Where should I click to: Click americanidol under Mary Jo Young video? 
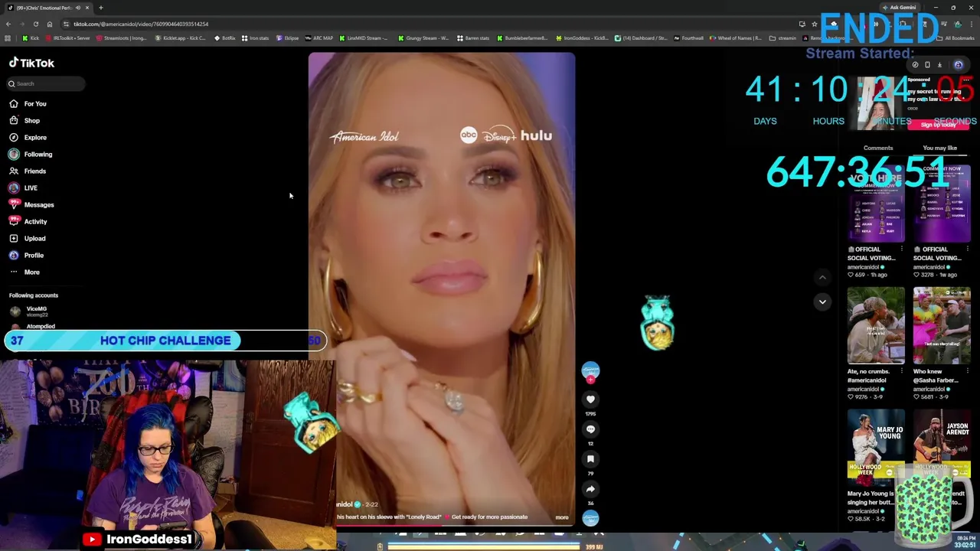(864, 511)
